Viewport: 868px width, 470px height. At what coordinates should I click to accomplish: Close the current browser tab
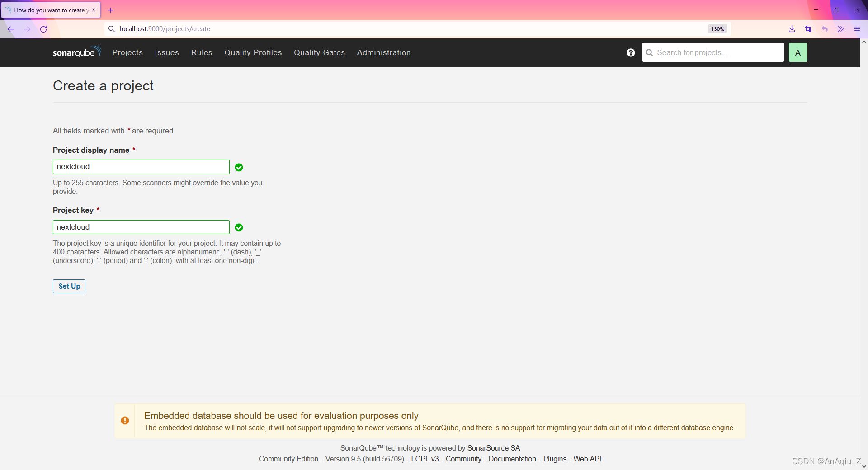pos(94,10)
